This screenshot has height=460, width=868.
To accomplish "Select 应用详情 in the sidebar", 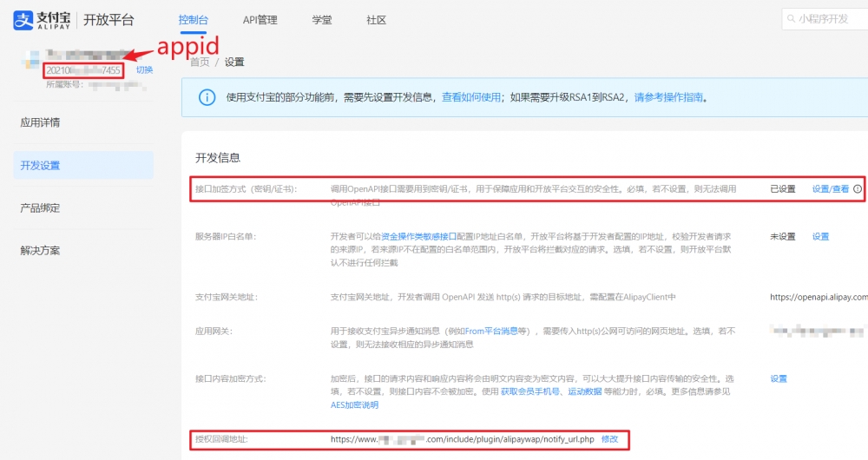I will [41, 122].
